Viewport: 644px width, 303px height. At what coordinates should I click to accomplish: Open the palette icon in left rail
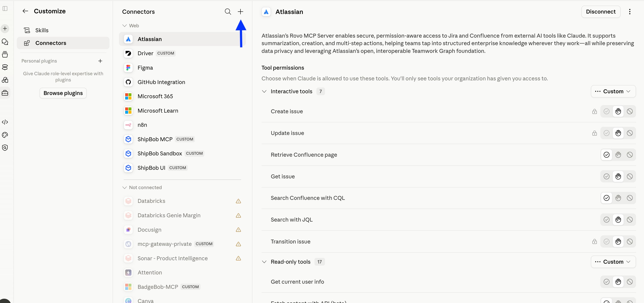[5, 135]
